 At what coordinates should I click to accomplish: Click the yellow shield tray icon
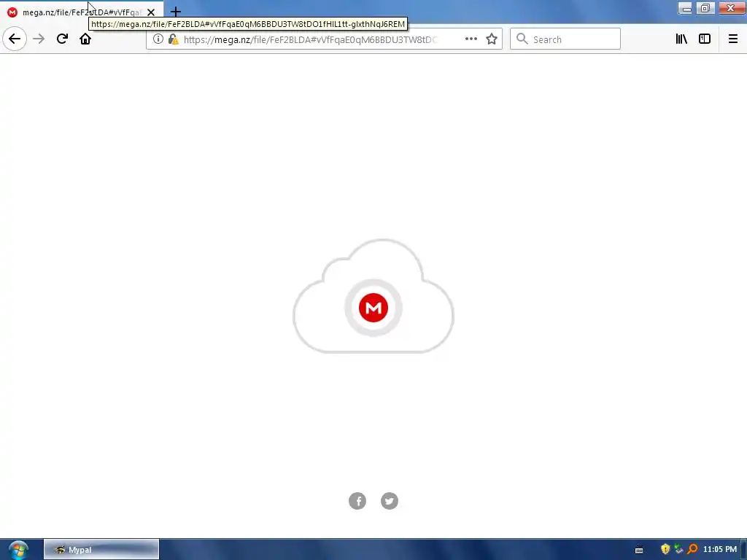coord(665,549)
